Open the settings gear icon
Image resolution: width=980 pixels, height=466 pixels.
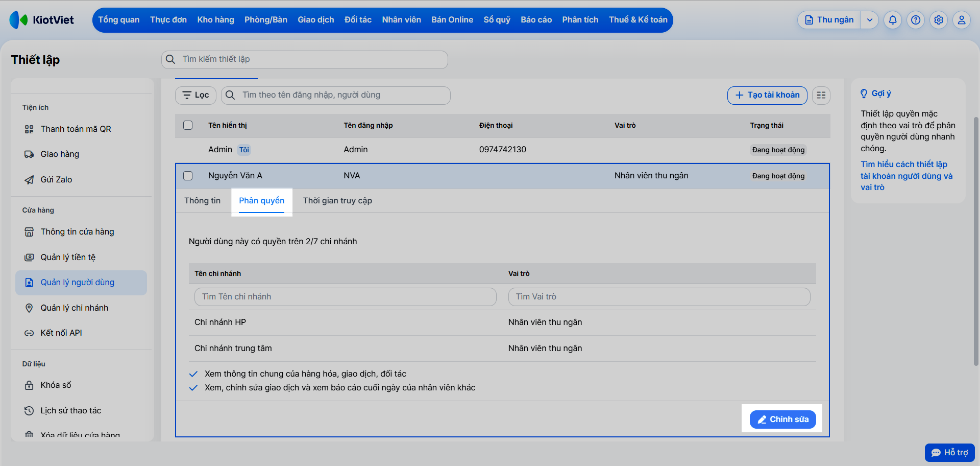point(939,20)
